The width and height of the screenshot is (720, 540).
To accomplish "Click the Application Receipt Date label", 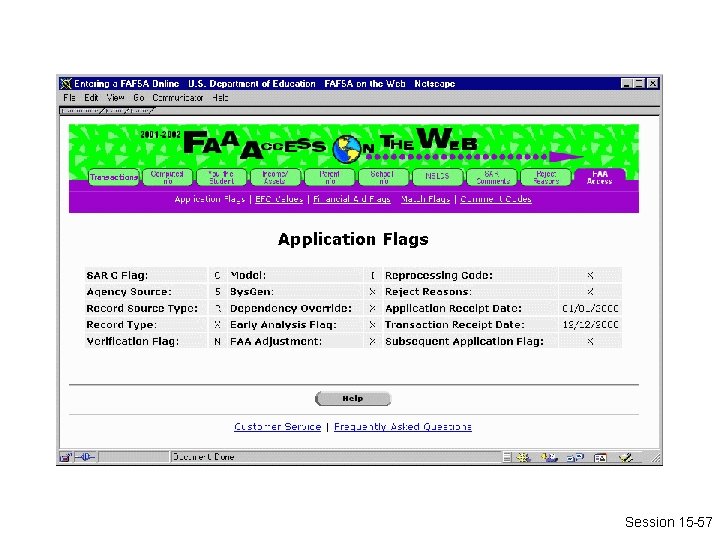I will point(453,309).
